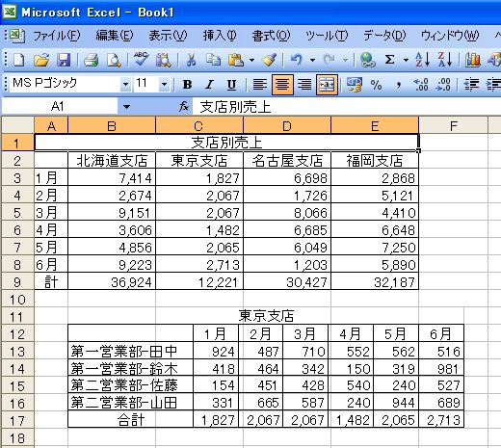Image resolution: width=501 pixels, height=448 pixels.
Task: Open the 書式(O) menu
Action: [271, 35]
